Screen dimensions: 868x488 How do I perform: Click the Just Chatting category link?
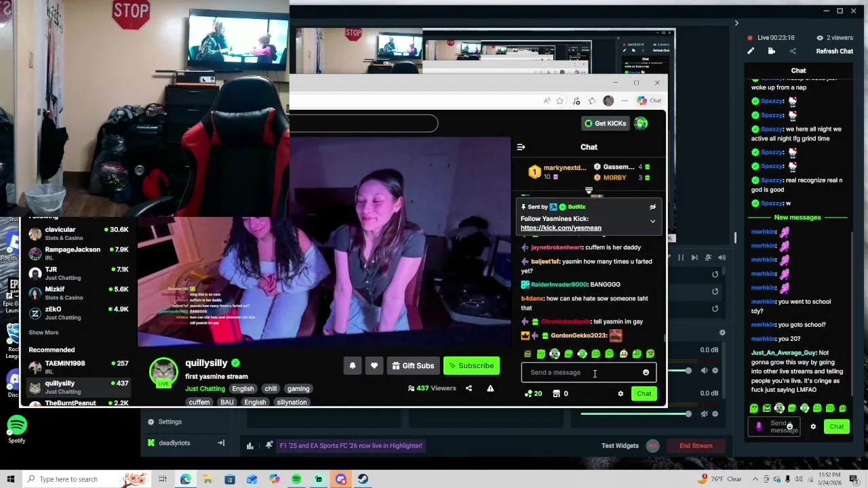click(205, 389)
